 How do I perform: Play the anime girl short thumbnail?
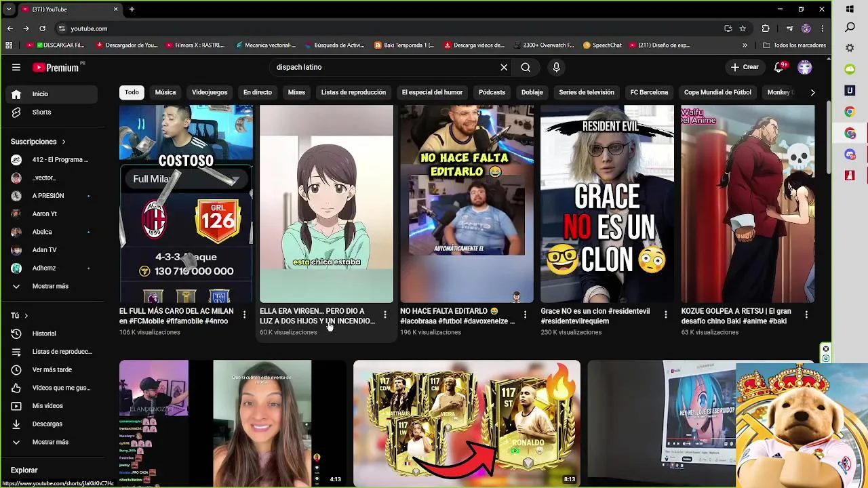click(326, 204)
